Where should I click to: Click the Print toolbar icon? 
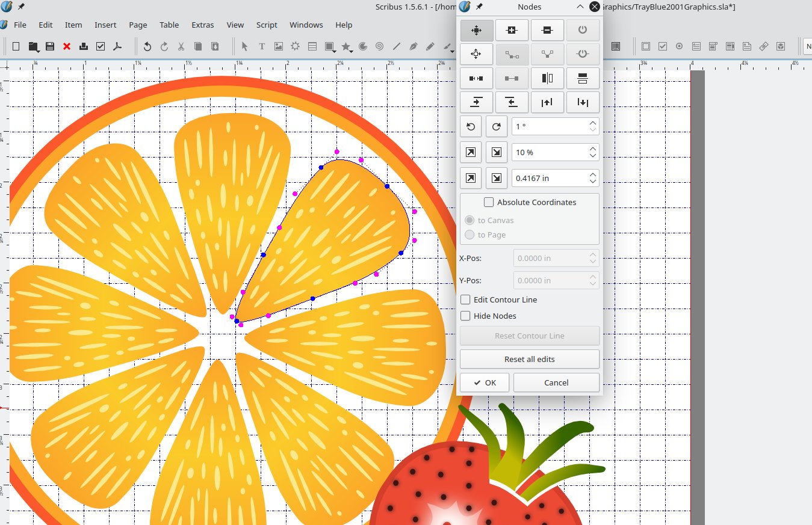[x=84, y=46]
